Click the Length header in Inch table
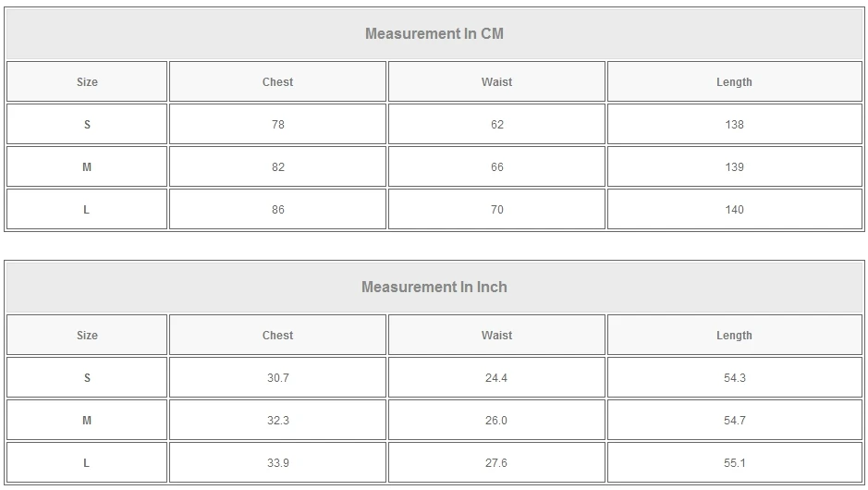Viewport: 868px width, 490px height. pos(734,336)
